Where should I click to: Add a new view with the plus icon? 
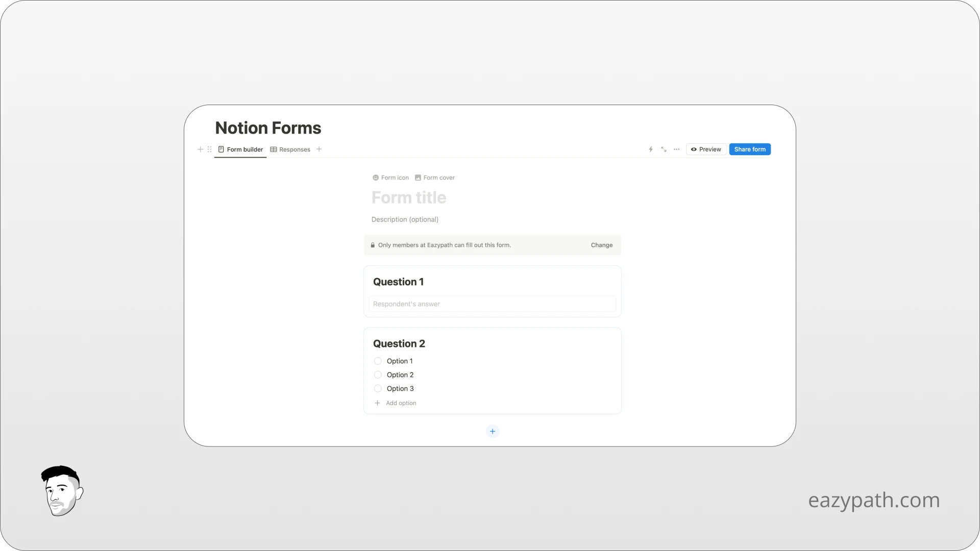click(x=201, y=149)
